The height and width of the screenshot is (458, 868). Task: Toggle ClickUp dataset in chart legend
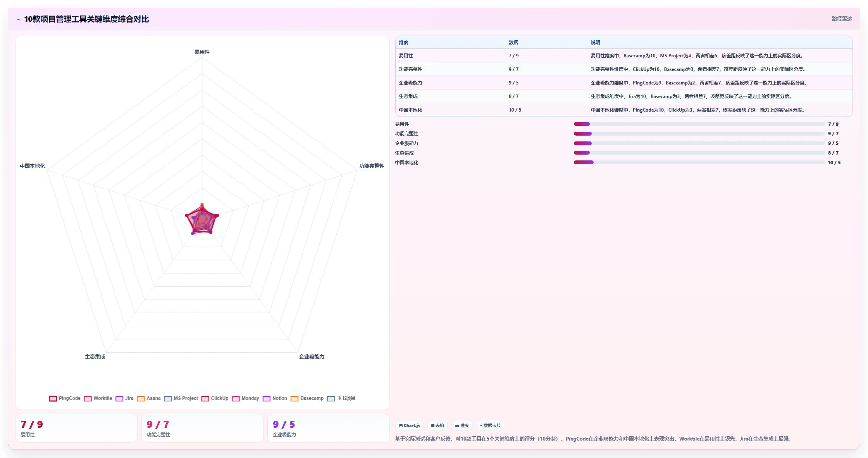tap(215, 398)
